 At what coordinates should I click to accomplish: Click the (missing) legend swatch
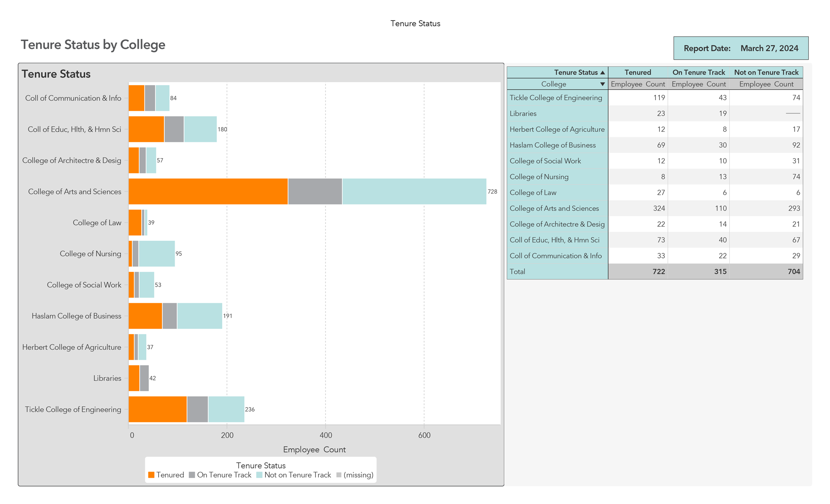[x=339, y=475]
